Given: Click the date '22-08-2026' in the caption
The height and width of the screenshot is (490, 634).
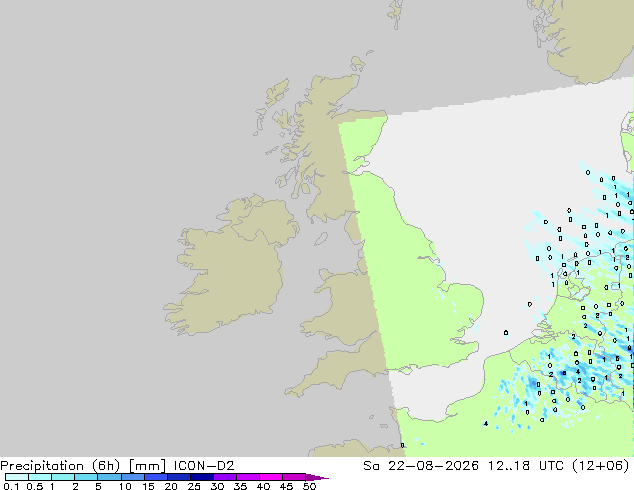Looking at the screenshot, I should 433,466.
